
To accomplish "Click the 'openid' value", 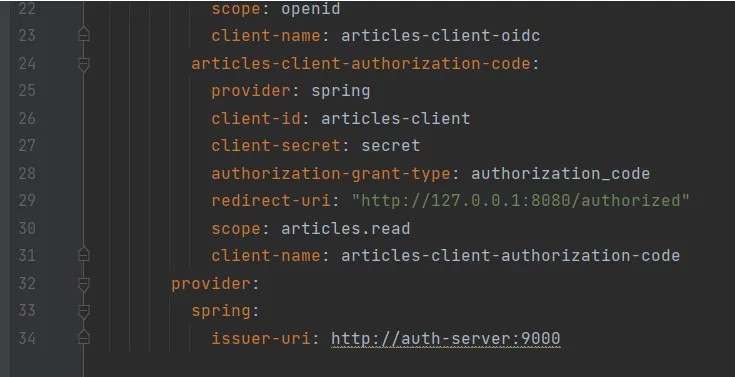I will click(311, 9).
